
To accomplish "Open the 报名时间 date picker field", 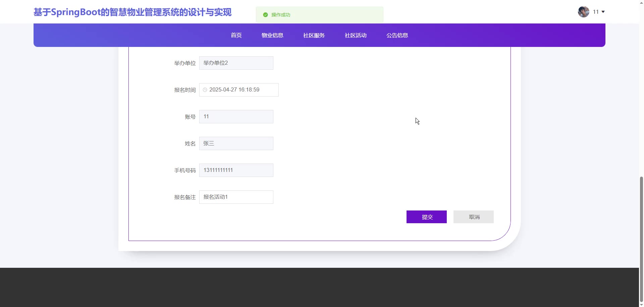I will (241, 90).
